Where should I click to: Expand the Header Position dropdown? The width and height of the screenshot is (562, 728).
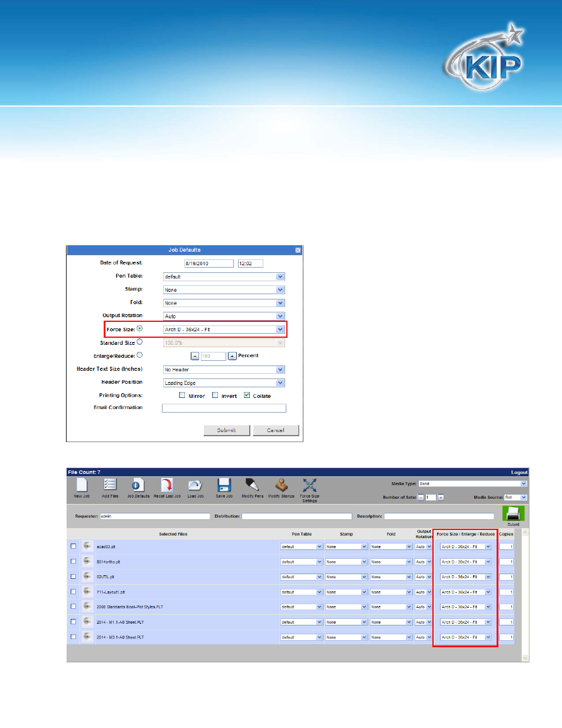(224, 383)
